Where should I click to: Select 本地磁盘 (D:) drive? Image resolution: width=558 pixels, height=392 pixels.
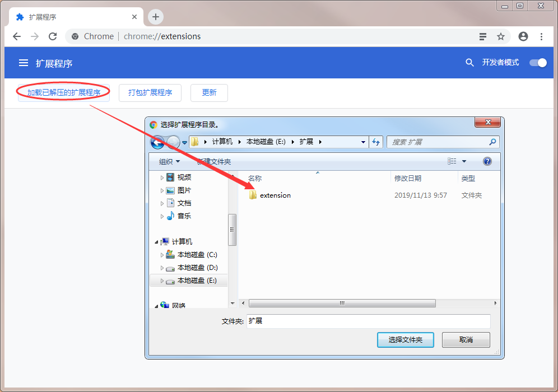click(x=198, y=268)
